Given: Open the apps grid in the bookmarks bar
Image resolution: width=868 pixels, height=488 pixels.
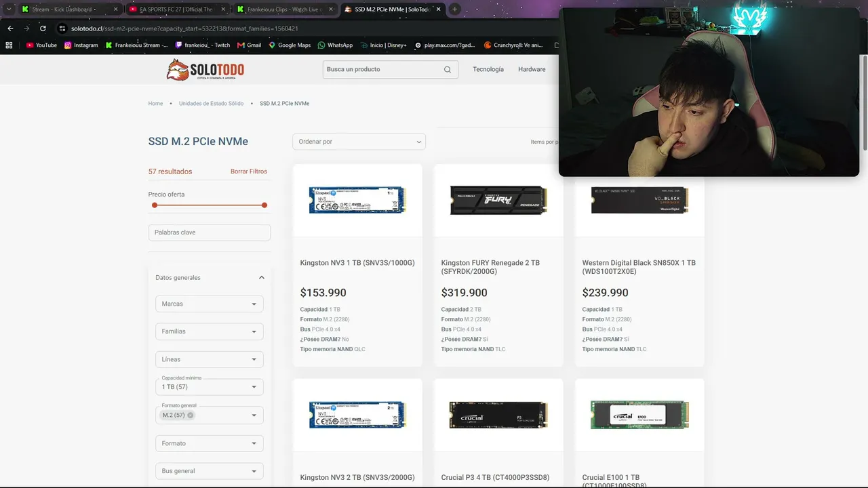Looking at the screenshot, I should (9, 45).
